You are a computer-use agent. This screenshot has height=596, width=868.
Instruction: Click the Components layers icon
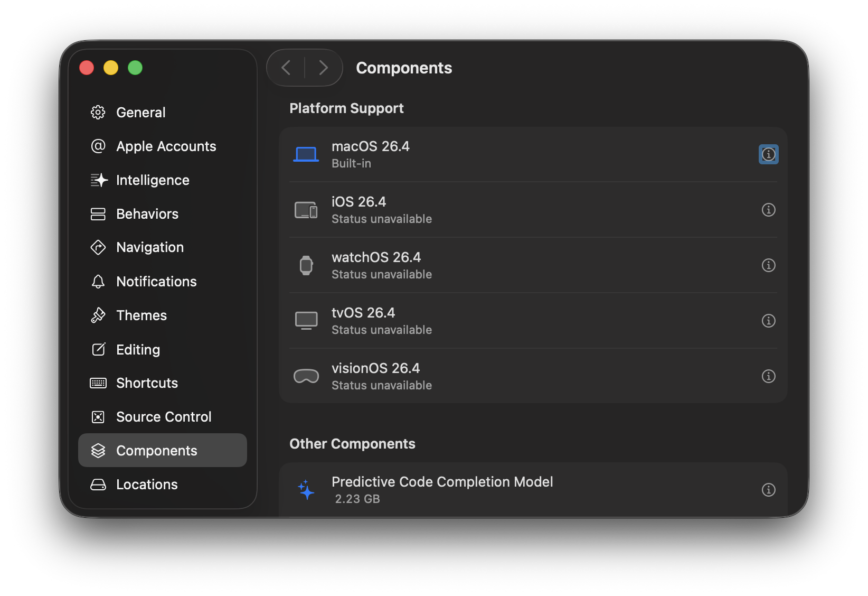point(98,451)
